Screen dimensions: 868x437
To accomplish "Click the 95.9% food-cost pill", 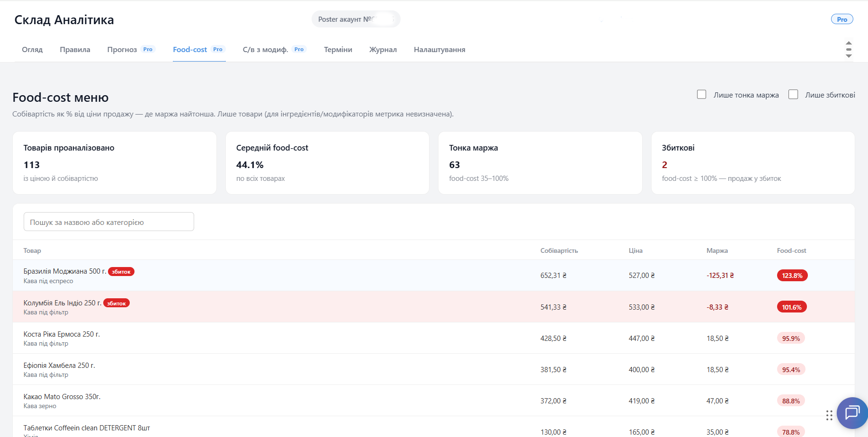I will point(791,338).
